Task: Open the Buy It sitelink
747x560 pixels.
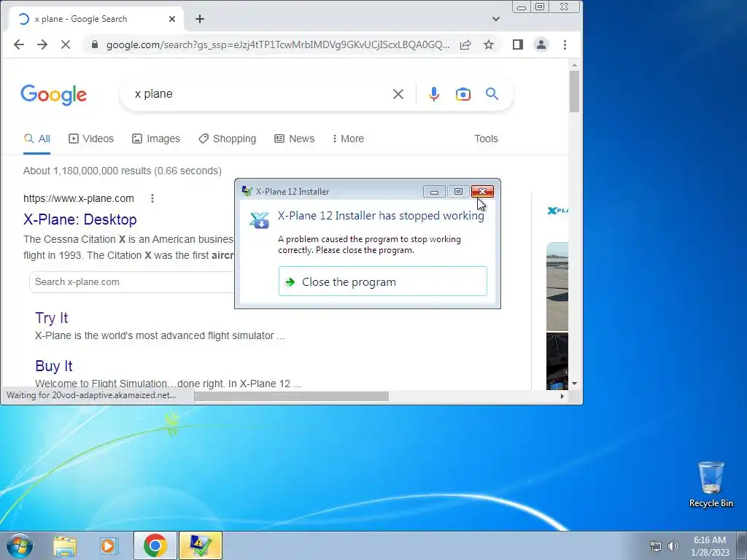Action: (54, 366)
